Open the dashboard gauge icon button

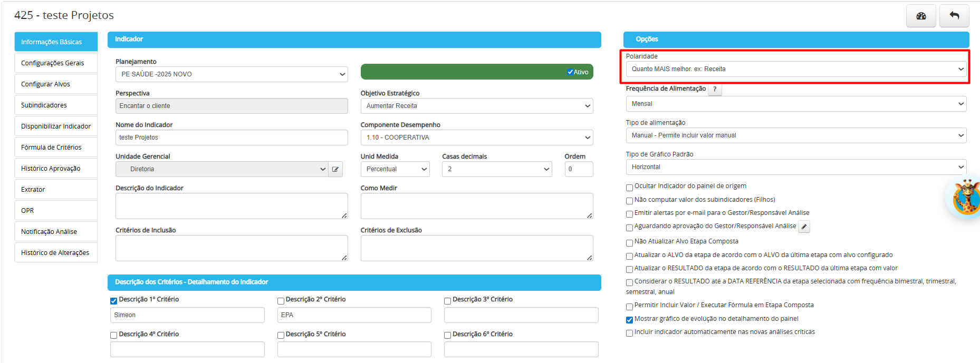click(x=921, y=16)
